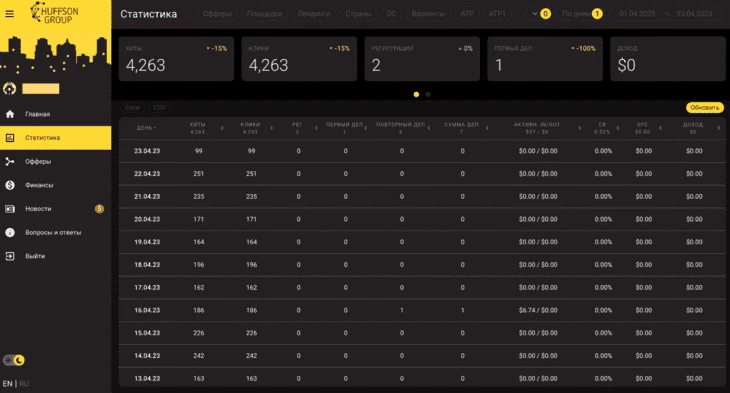This screenshot has height=393, width=730.
Task: Select first yellow carousel dot
Action: click(x=416, y=95)
